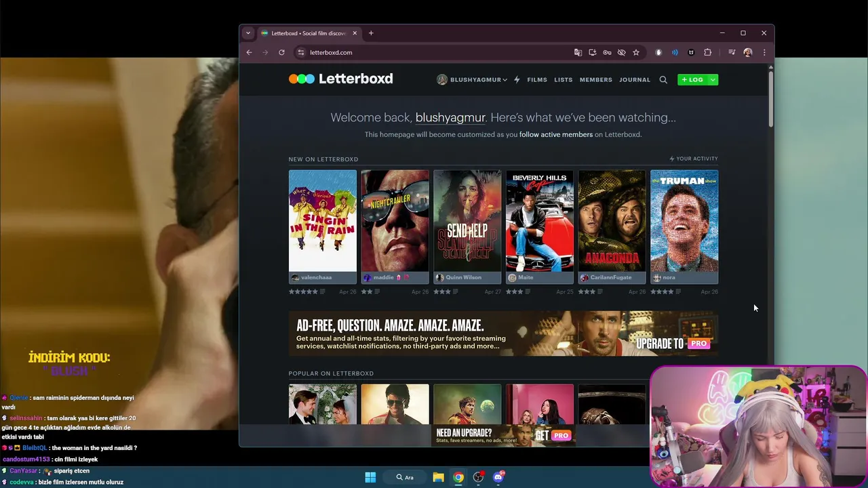This screenshot has height=488, width=868.
Task: Open Maite's member profile
Action: coord(526,277)
